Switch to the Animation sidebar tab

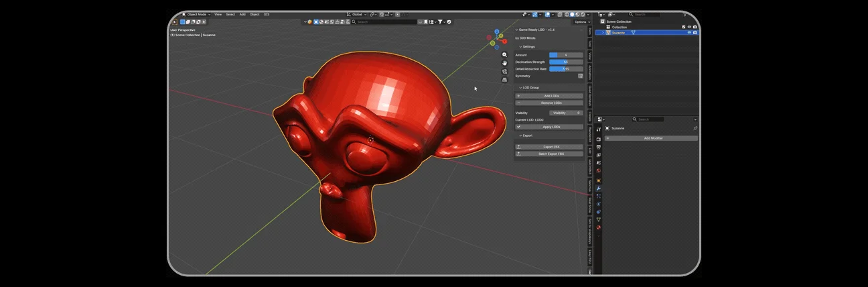pos(589,72)
